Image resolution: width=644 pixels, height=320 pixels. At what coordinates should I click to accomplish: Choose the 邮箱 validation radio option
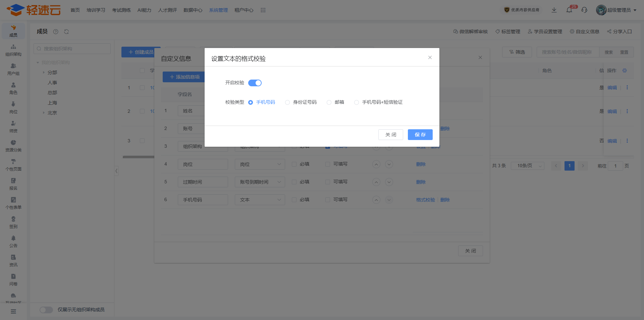click(329, 102)
